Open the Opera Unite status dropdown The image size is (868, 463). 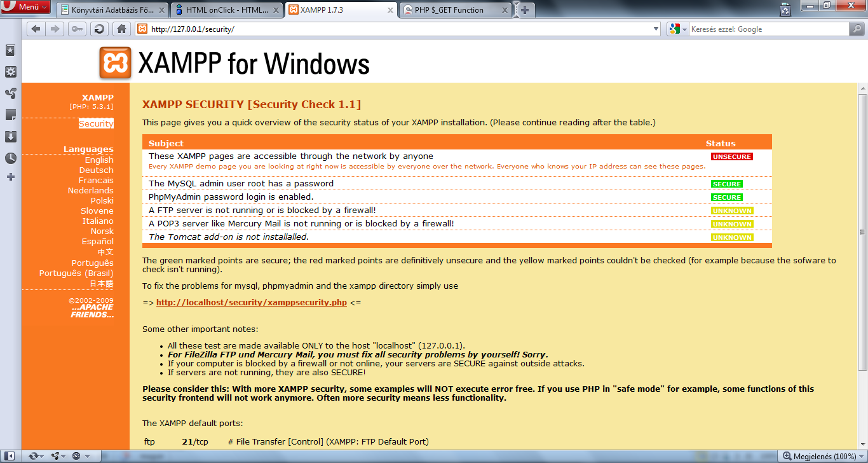[58, 456]
